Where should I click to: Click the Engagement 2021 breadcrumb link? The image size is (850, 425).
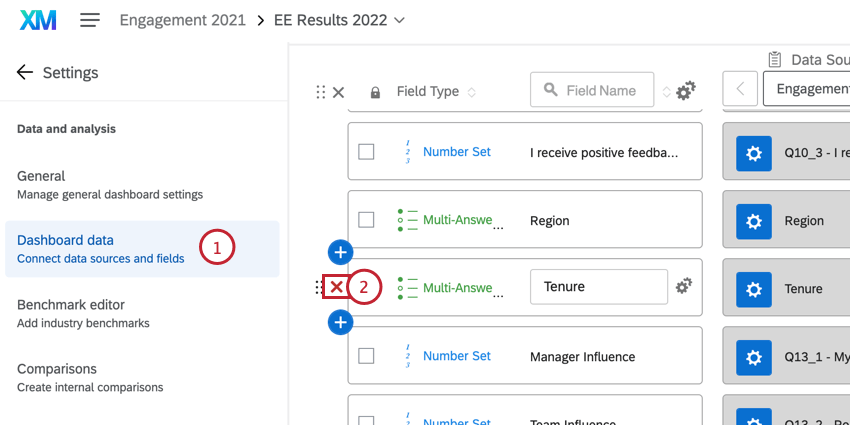[184, 20]
